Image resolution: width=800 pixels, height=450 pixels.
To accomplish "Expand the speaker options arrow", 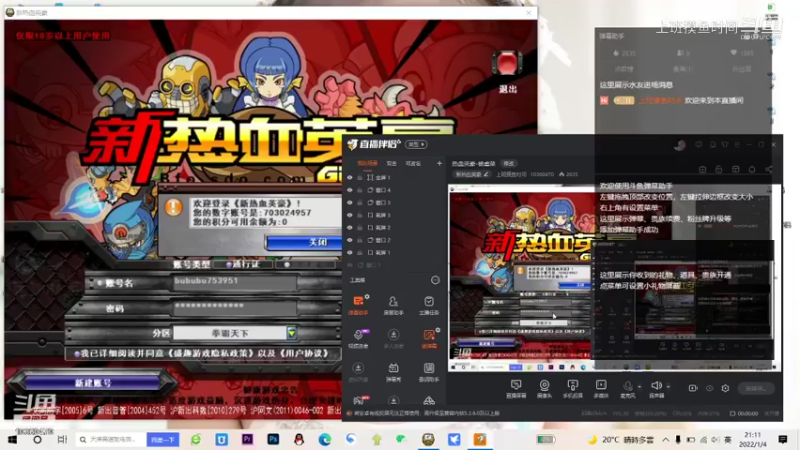I will tap(668, 387).
